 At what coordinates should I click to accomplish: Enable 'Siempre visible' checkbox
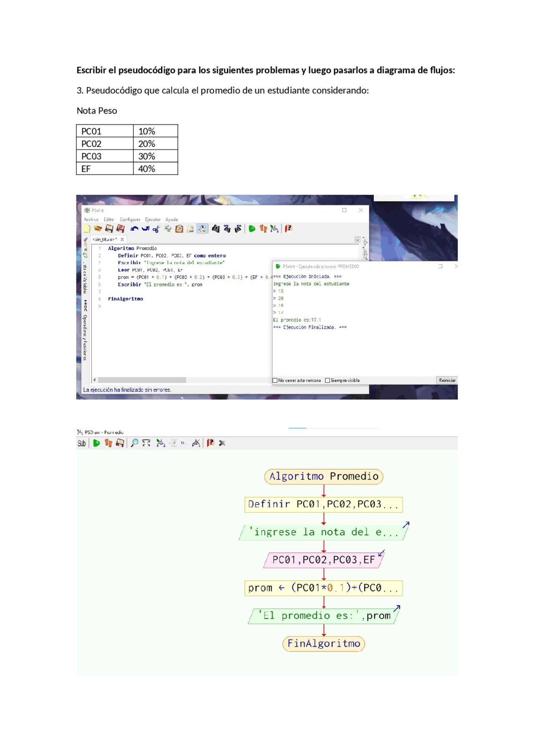tap(327, 380)
